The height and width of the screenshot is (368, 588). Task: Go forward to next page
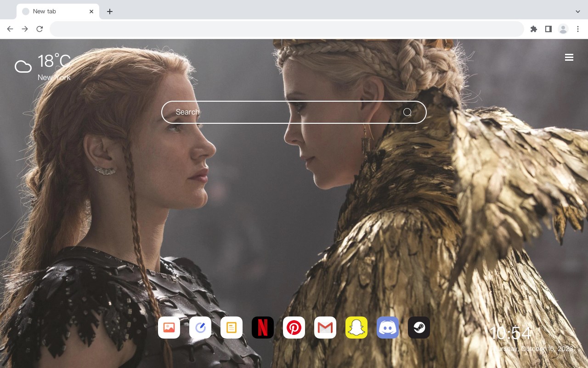(25, 29)
